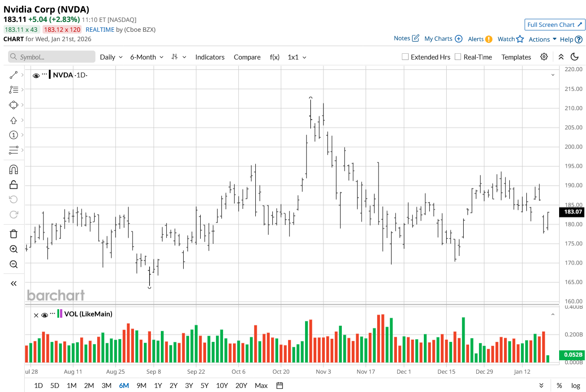The width and height of the screenshot is (586, 392).
Task: Toggle percent scale mode
Action: click(x=560, y=386)
